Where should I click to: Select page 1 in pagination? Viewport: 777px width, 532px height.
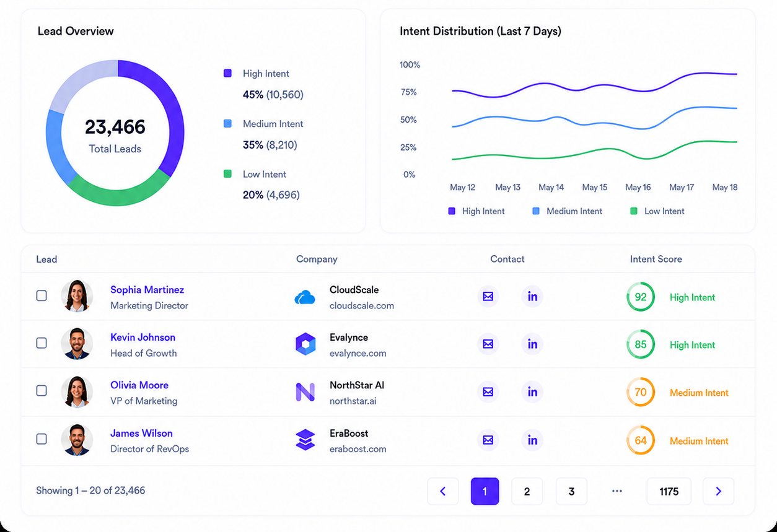tap(485, 491)
